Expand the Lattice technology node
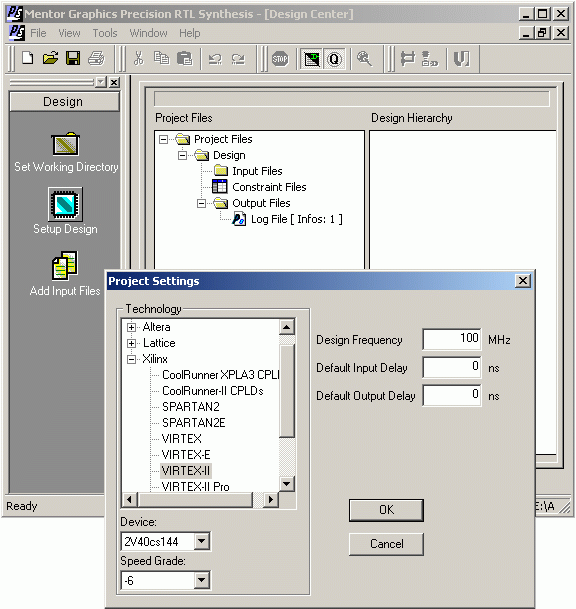The width and height of the screenshot is (576, 609). [x=132, y=343]
